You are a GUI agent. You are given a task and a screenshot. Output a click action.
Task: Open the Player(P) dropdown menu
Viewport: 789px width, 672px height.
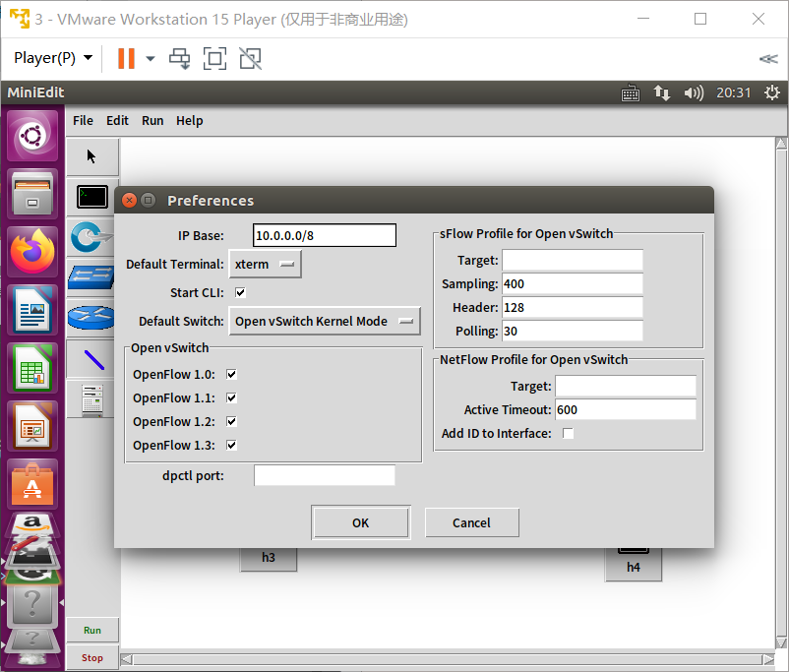click(x=53, y=58)
